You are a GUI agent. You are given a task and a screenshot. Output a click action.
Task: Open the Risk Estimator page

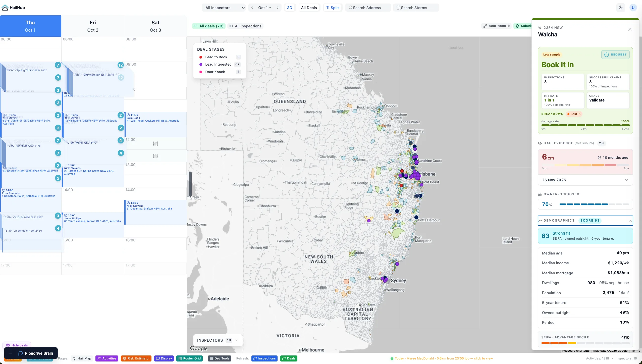pos(136,358)
